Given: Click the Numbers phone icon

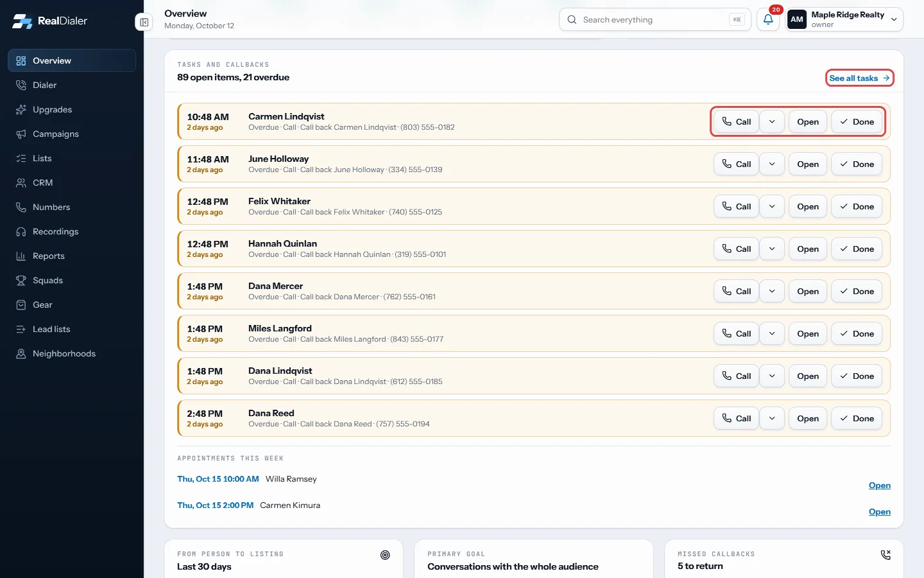Looking at the screenshot, I should [x=21, y=207].
